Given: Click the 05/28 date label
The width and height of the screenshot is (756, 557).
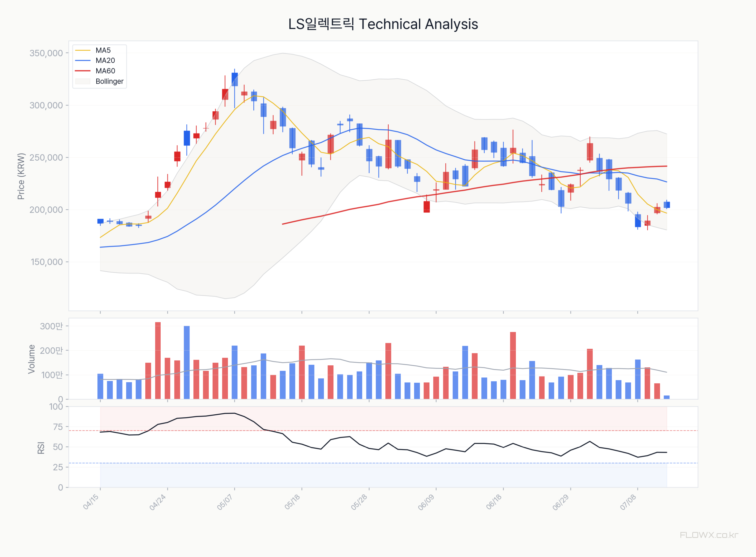Looking at the screenshot, I should 359,502.
